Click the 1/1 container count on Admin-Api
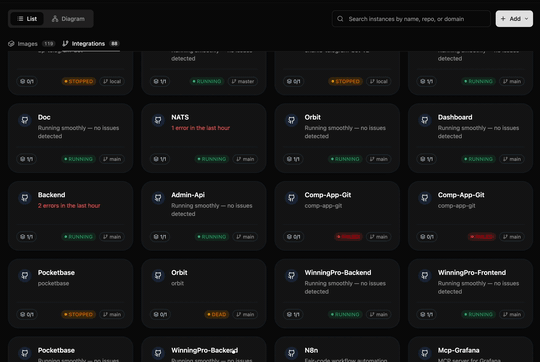The width and height of the screenshot is (540, 362). point(160,237)
